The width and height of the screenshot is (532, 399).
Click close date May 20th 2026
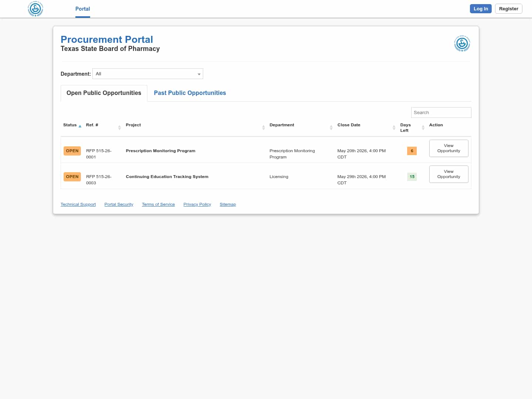pyautogui.click(x=361, y=154)
